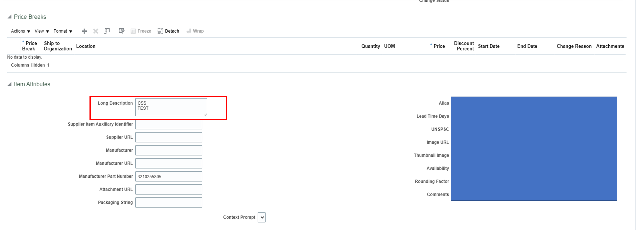Click the Manufacturer Part Number field
The image size is (644, 230).
pyautogui.click(x=168, y=176)
